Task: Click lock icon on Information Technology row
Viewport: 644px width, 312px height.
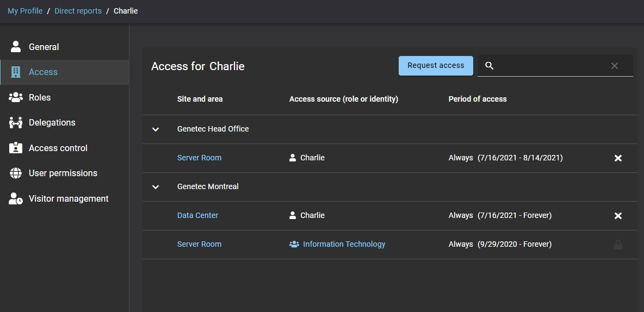Action: [x=618, y=245]
